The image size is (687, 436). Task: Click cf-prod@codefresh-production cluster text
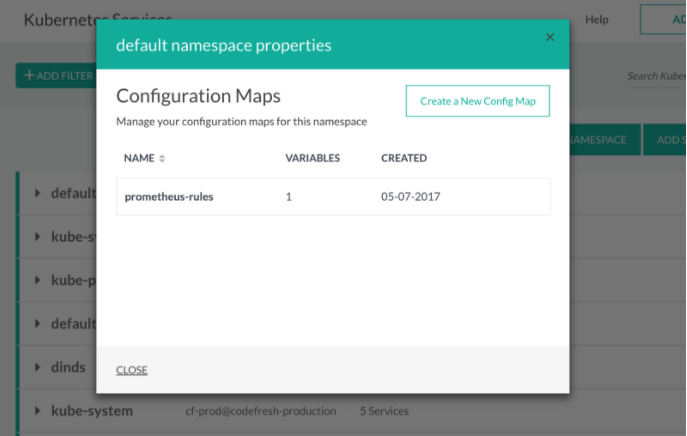tap(261, 411)
